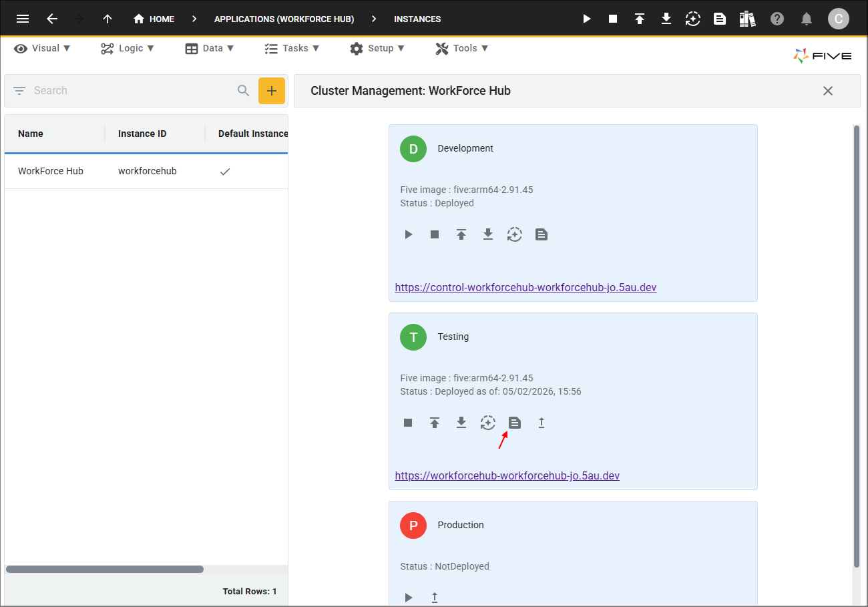Click the upload-to-bar icon in the Testing card
The image size is (868, 607).
pos(435,423)
